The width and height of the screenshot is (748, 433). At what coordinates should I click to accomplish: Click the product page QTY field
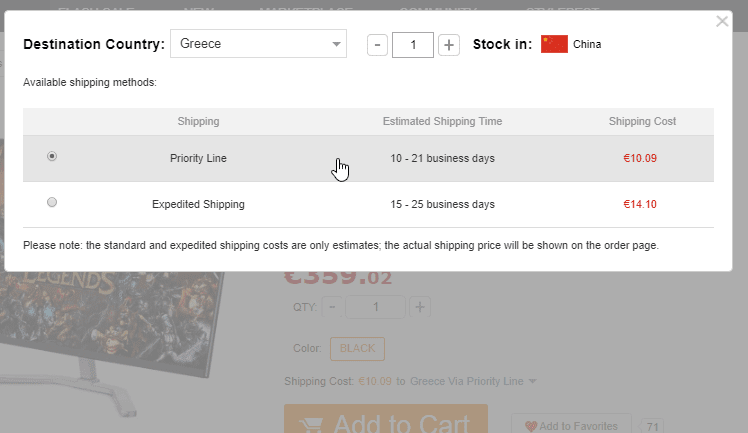click(376, 307)
